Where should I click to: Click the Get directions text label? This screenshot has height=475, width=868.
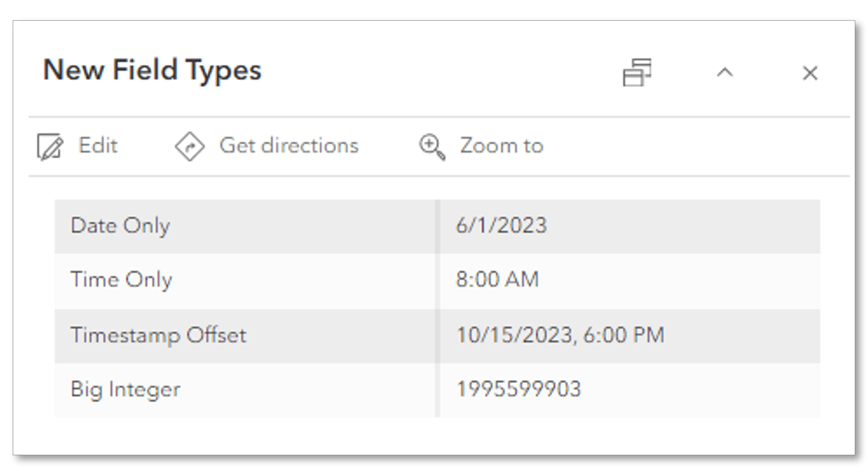[x=289, y=146]
